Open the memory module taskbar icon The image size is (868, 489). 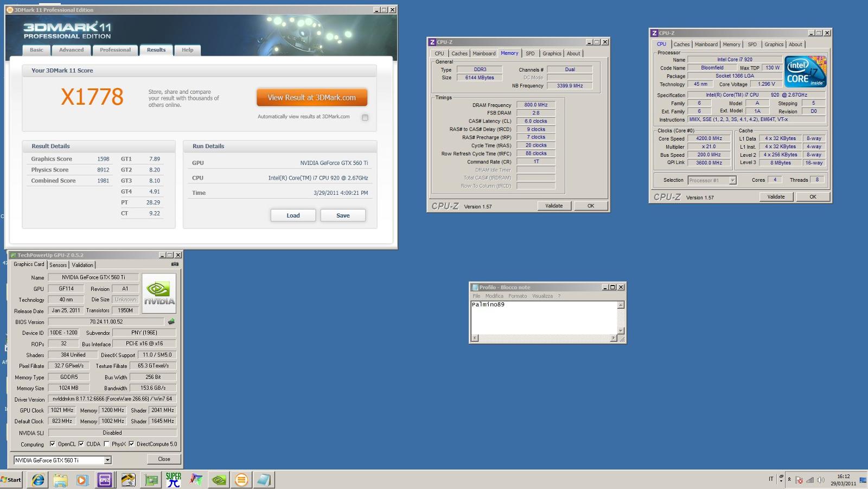click(x=128, y=480)
